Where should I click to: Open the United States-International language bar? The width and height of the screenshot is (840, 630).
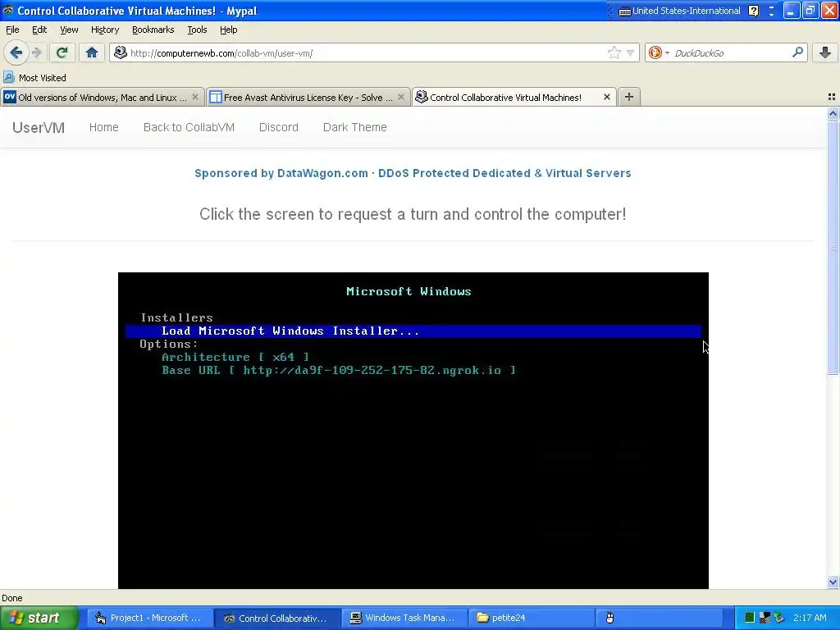tap(687, 11)
